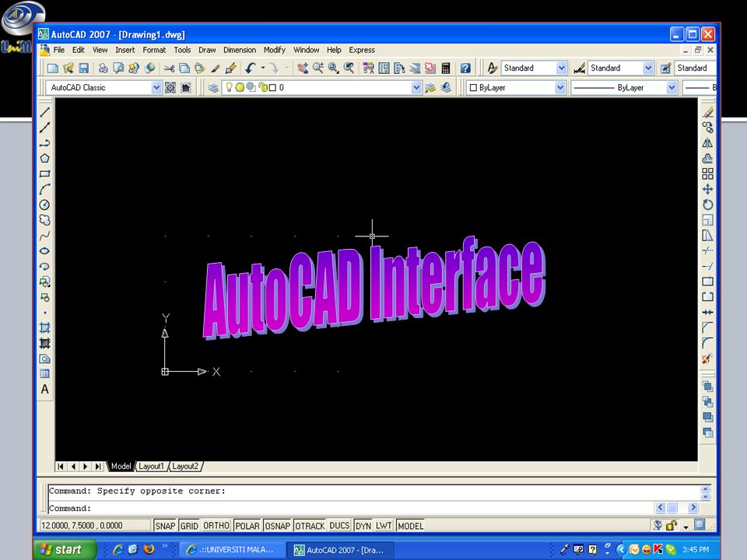Open the table style Standard dropdown

tap(696, 68)
